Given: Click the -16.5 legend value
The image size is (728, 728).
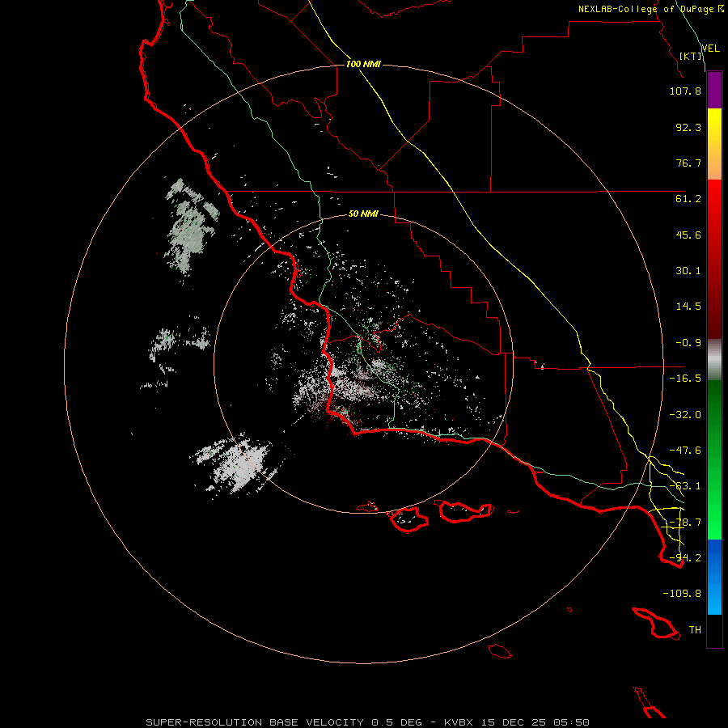Looking at the screenshot, I should [x=685, y=379].
